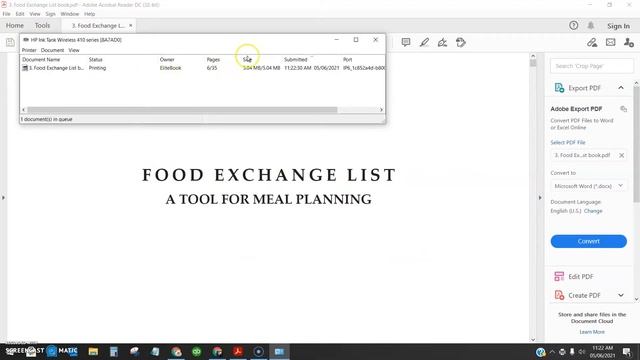Click Learn More link for Document Cloud
Image resolution: width=640 pixels, height=360 pixels.
pos(592,332)
